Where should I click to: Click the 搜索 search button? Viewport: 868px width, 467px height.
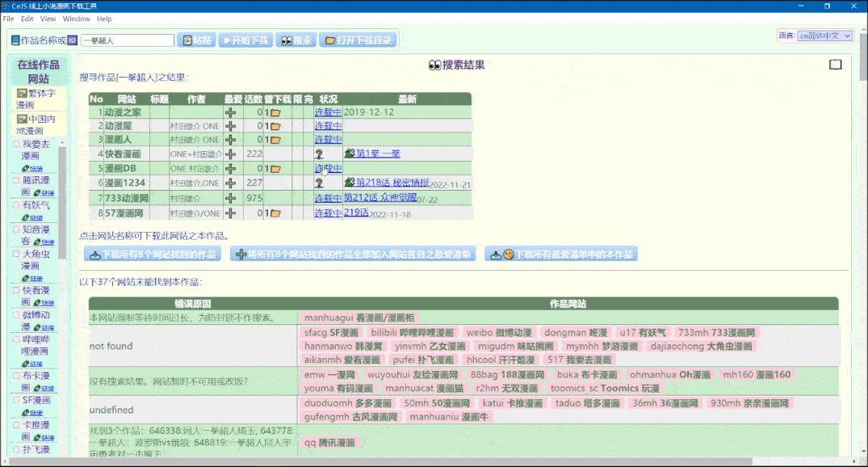click(x=296, y=40)
